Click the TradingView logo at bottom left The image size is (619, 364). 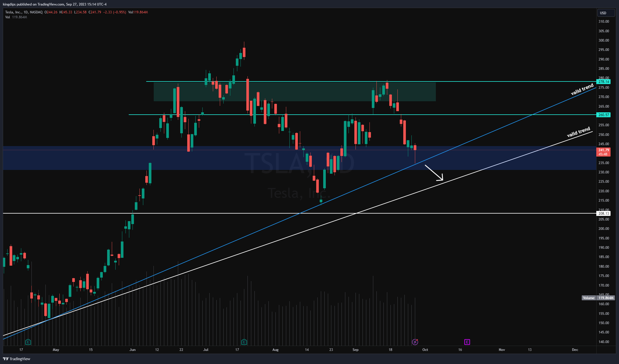[x=17, y=359]
